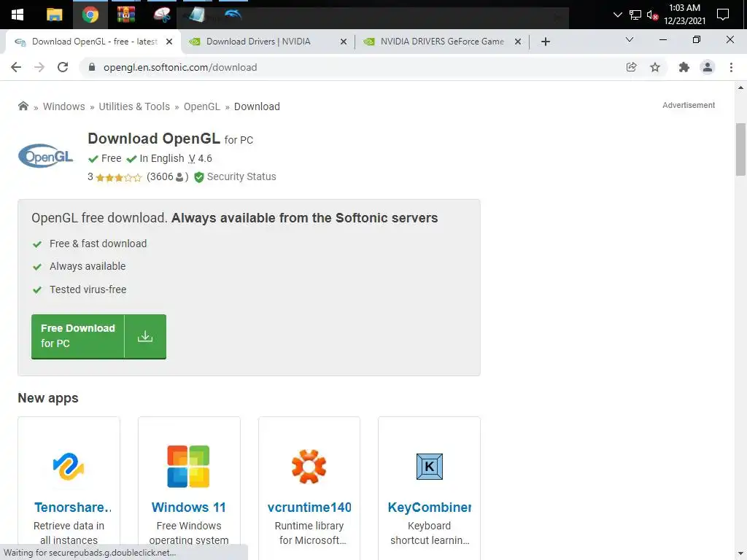
Task: Open the dolphin icon app in taskbar
Action: coord(233,15)
